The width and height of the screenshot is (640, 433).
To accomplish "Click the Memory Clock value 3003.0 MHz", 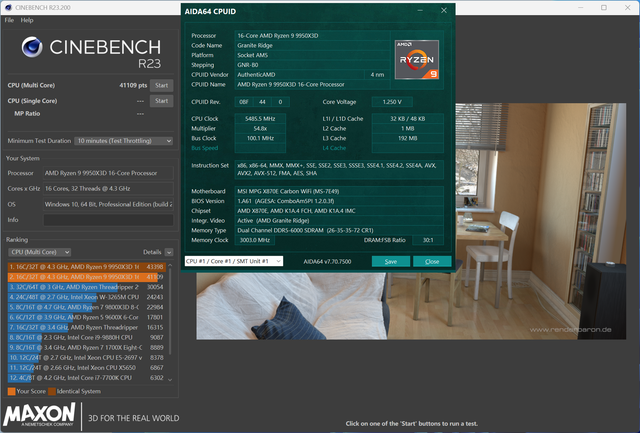I will 255,240.
